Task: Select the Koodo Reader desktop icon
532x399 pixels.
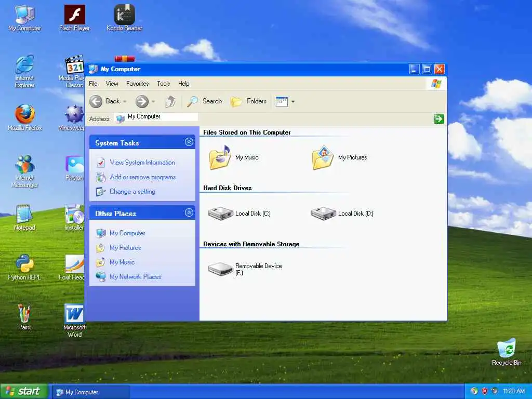Action: click(x=124, y=18)
